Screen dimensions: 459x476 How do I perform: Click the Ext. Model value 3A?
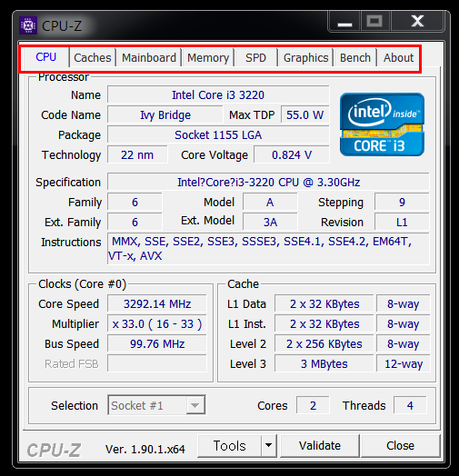tap(270, 223)
